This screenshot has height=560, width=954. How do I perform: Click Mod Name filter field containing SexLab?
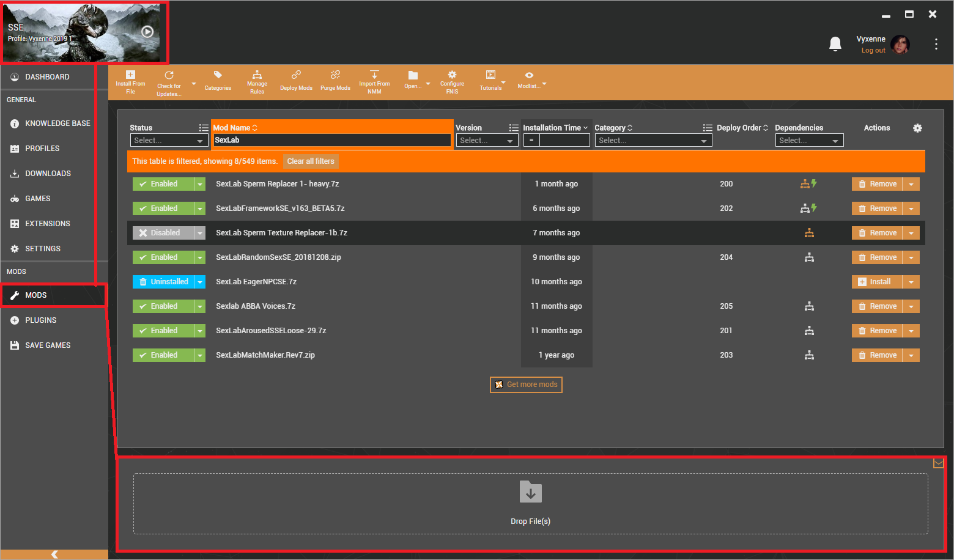click(x=332, y=140)
